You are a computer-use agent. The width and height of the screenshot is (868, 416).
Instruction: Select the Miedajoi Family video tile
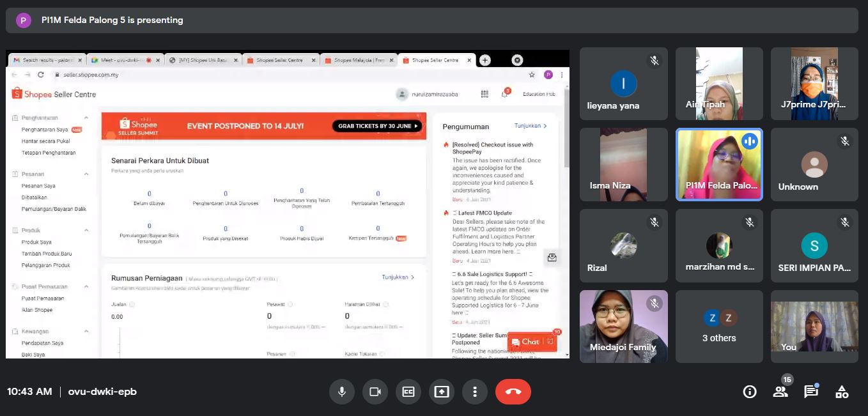(623, 327)
